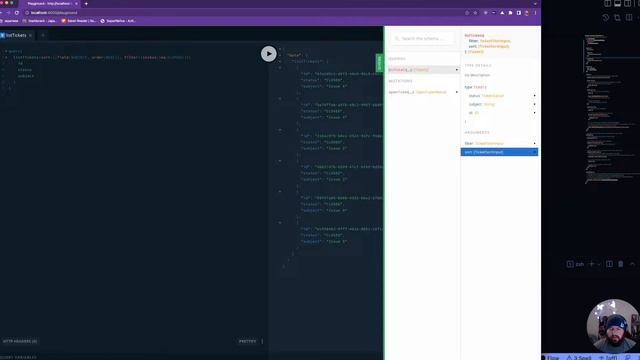Click the open changes icon in editor window
This screenshot has width=640, height=360.
617,18
